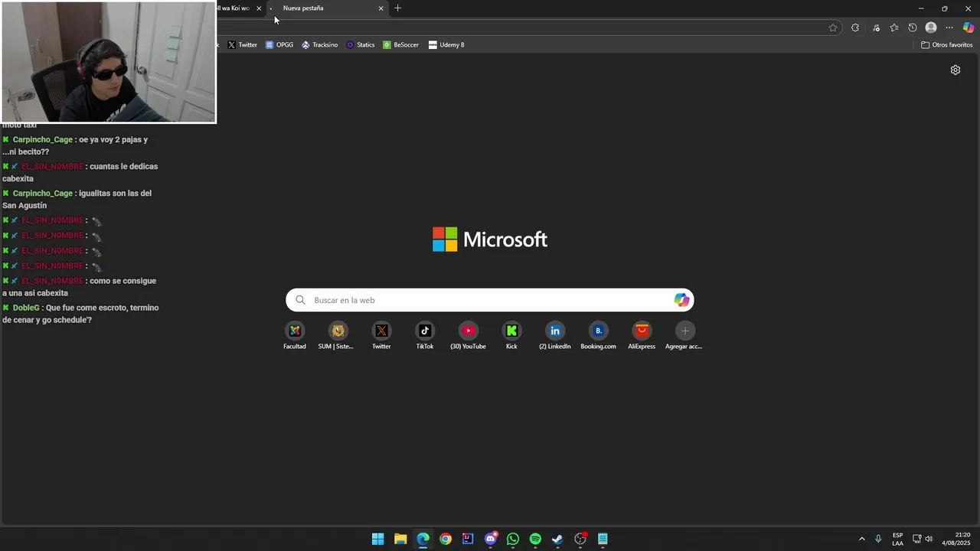Screen dimensions: 980x551
Task: Open the Twitter quick link tile
Action: click(381, 335)
